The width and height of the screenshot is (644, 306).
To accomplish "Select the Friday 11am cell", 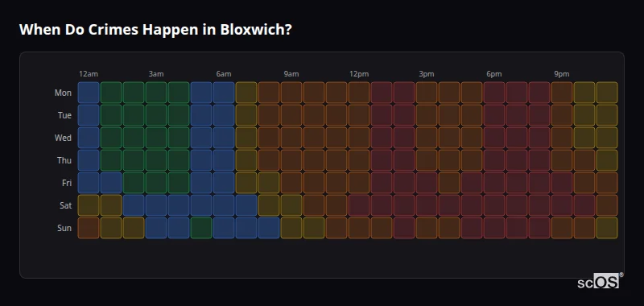I will click(x=336, y=183).
